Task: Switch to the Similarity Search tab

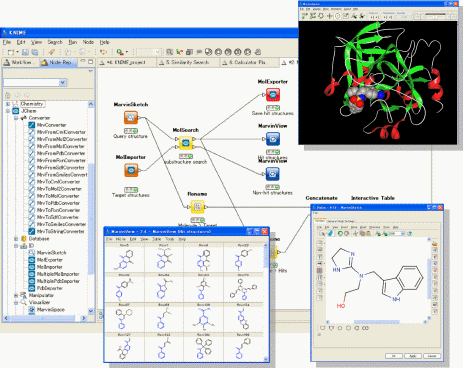Action: click(187, 62)
